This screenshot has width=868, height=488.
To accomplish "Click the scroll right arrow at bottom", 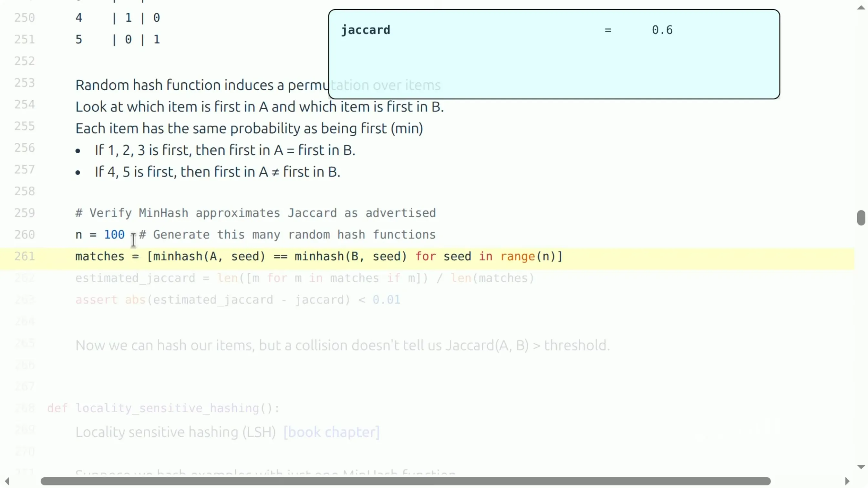I will (x=847, y=481).
